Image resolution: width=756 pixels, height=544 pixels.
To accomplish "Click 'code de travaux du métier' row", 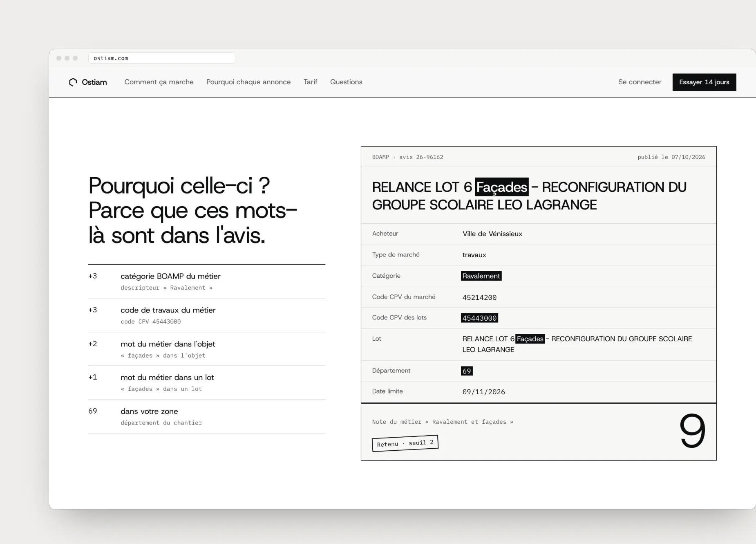I will tap(207, 315).
